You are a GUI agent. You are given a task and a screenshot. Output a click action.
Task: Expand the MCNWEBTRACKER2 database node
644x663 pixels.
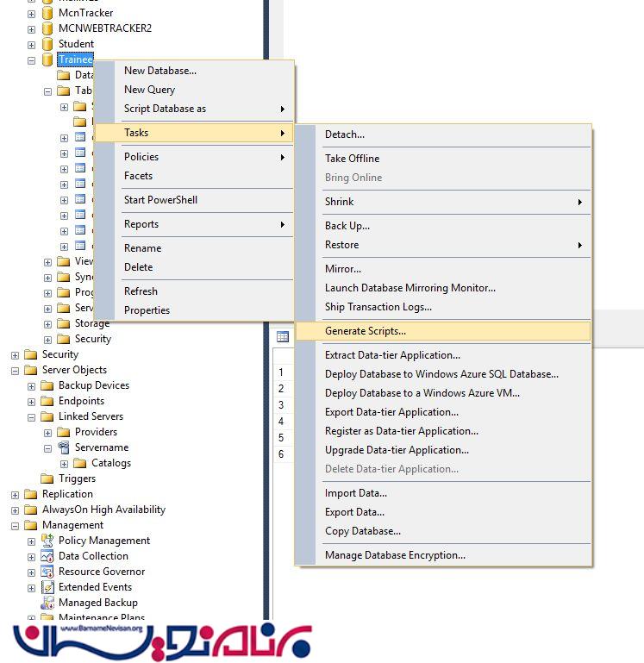coord(31,29)
